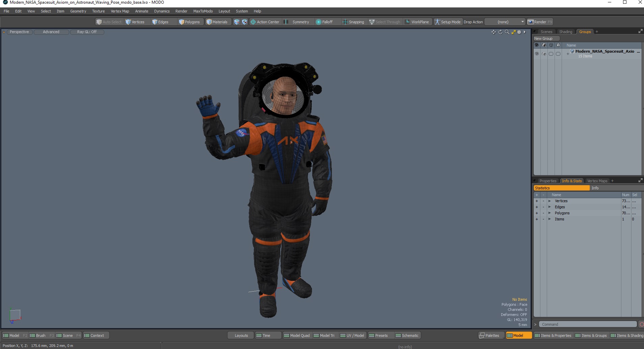
Task: Click the Auto Select button
Action: pyautogui.click(x=109, y=22)
